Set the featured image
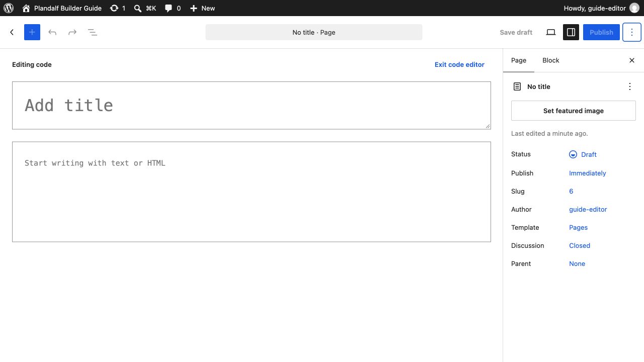 point(574,111)
